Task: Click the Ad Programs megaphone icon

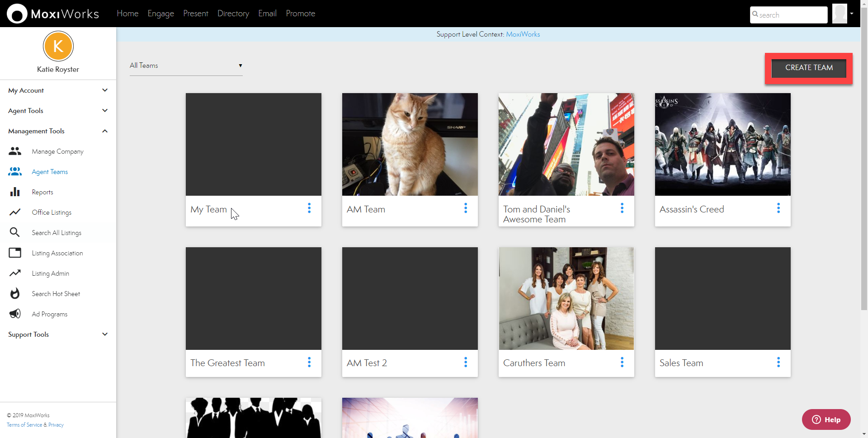Action: 15,314
